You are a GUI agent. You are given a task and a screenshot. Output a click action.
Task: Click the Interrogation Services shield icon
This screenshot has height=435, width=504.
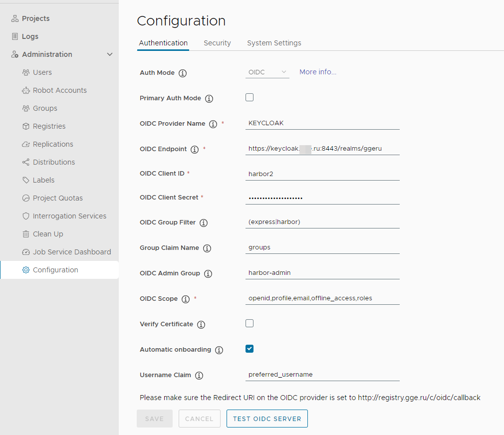[26, 216]
